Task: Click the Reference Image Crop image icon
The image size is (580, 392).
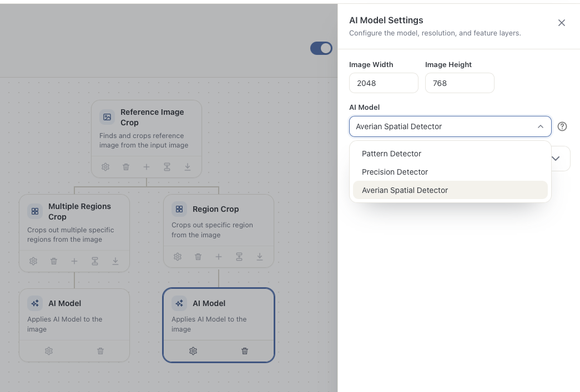Action: (107, 117)
